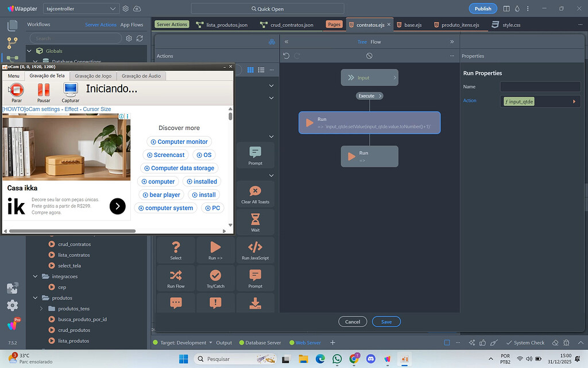Click the thumbs up feedback icon
588x368 pixels.
[x=482, y=343]
